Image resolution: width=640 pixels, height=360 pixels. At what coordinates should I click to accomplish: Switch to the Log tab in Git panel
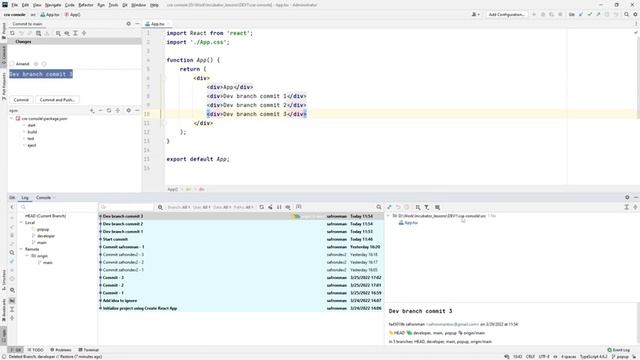click(x=25, y=198)
